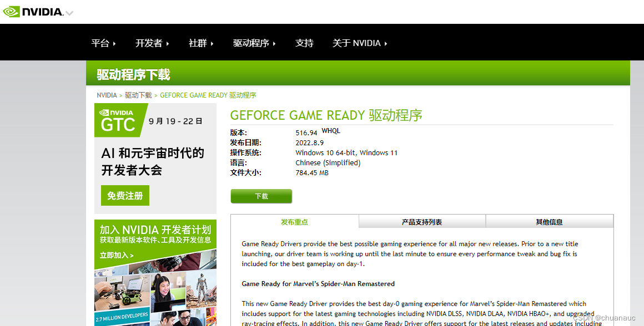Open the 驱动程序 navigation menu

coord(254,43)
